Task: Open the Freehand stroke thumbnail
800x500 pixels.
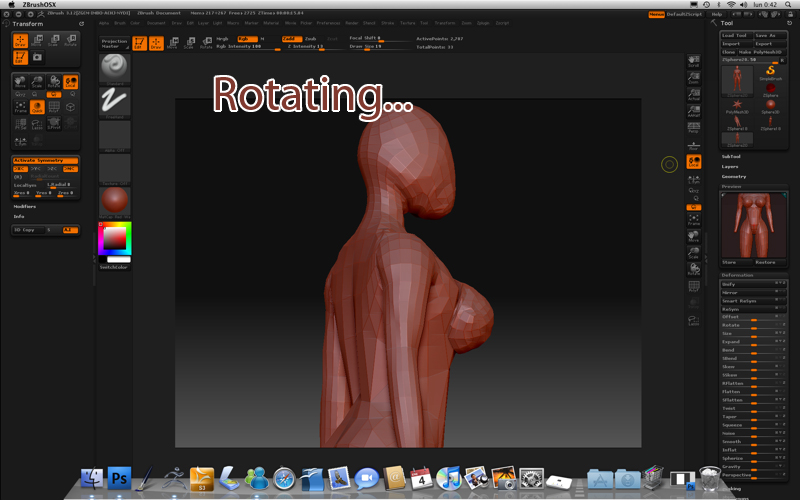Action: coord(114,102)
